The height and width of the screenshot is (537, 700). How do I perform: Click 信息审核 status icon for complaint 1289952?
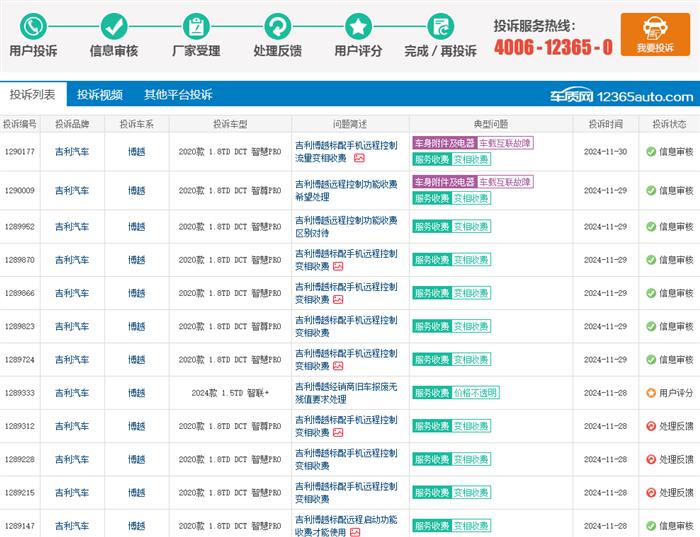[x=651, y=227]
